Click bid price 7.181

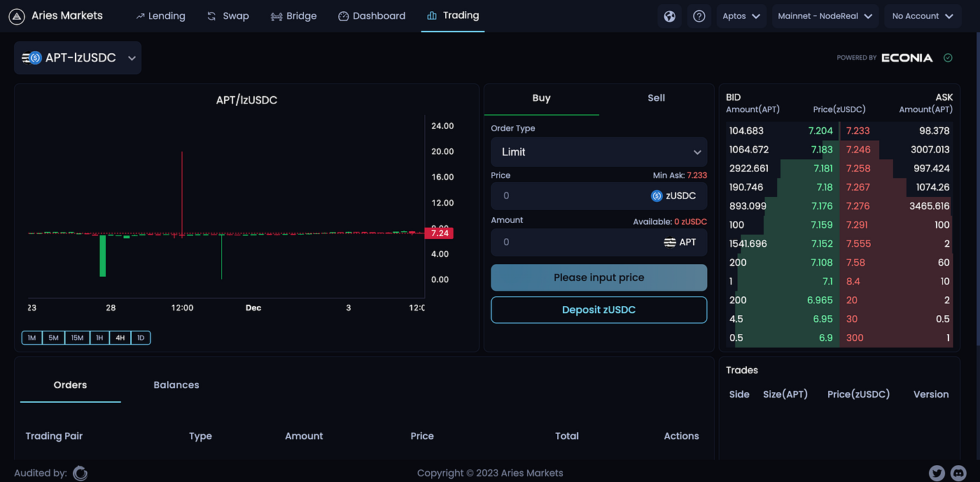[822, 169]
